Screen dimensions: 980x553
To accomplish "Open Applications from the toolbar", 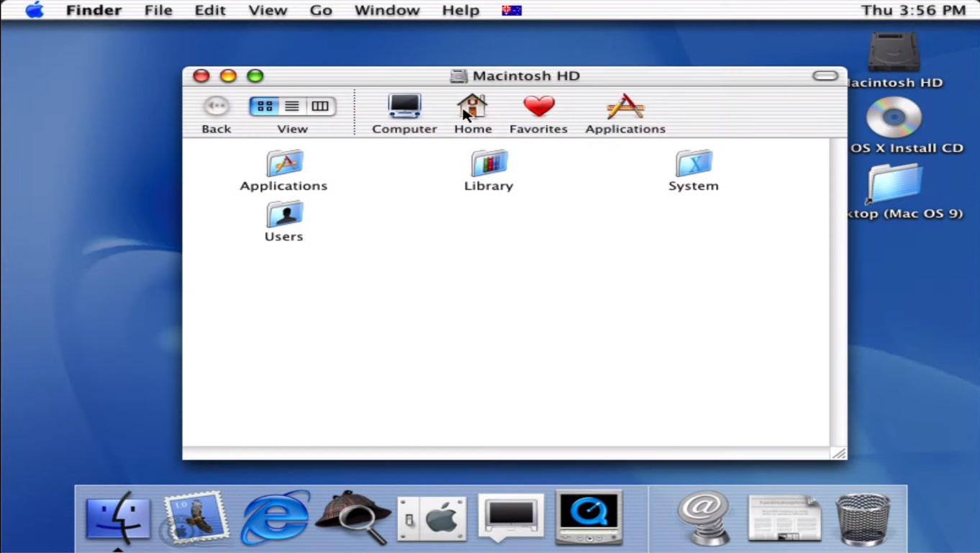I will pos(625,114).
